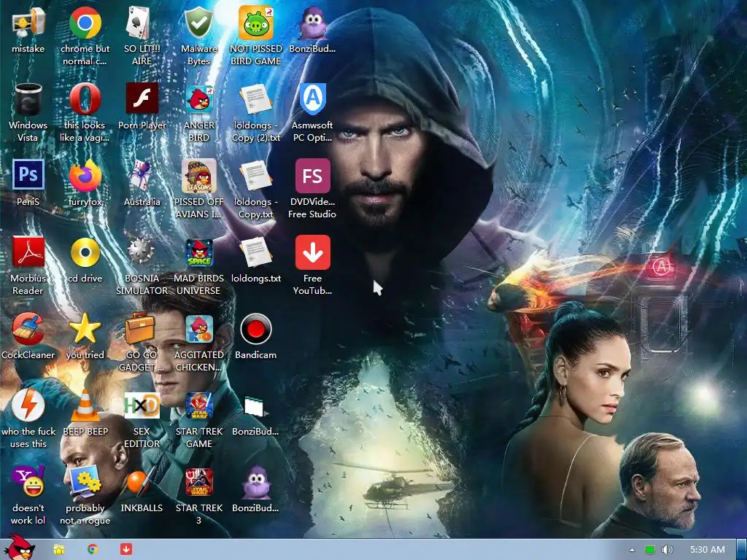Click the Show desktop button at the taskbar edge
This screenshot has height=560, width=747.
[x=742, y=550]
